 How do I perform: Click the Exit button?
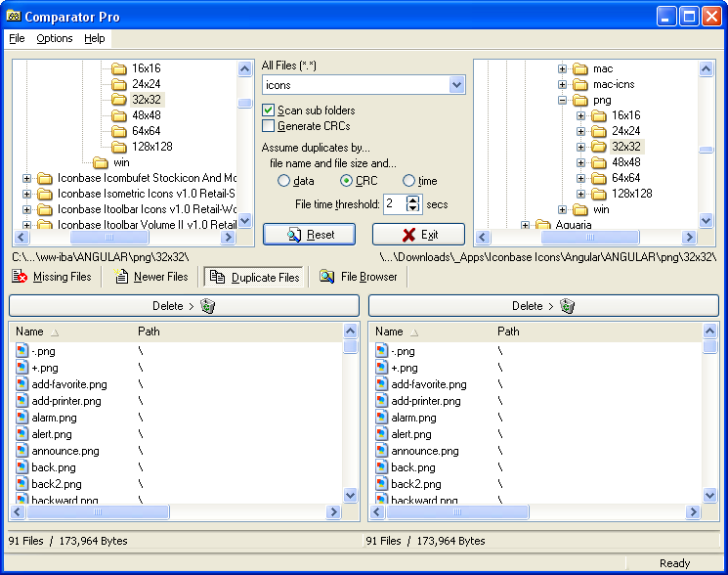[x=418, y=235]
